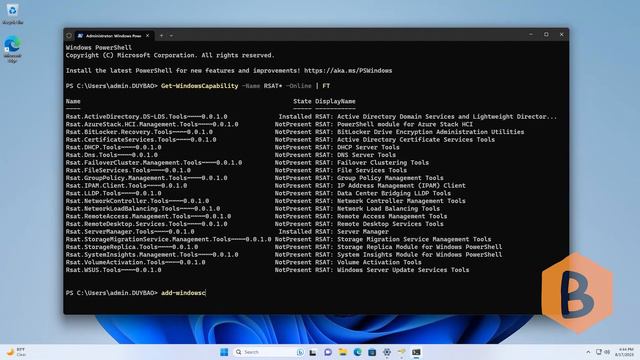Show hidden system tray icons
Viewport: 640px width, 360px height.
pyautogui.click(x=588, y=352)
